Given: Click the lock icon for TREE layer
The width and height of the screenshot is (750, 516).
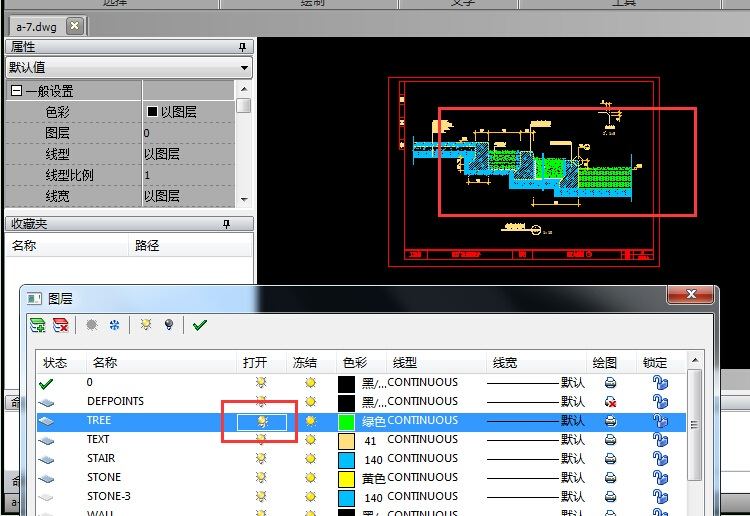Looking at the screenshot, I should pos(660,421).
